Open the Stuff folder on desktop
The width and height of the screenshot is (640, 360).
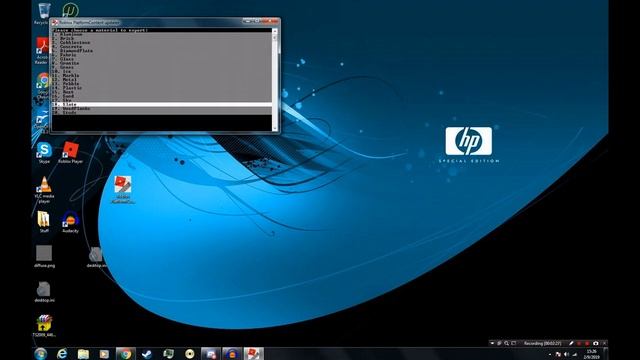pos(44,222)
